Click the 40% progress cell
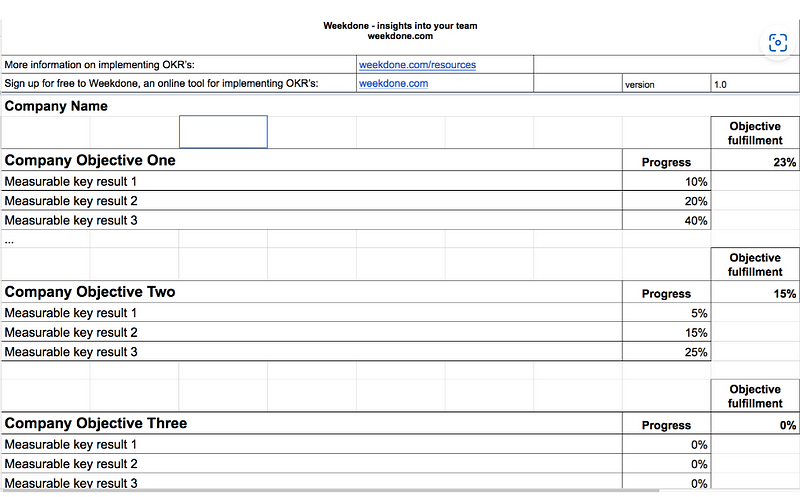800x497 pixels. click(666, 220)
